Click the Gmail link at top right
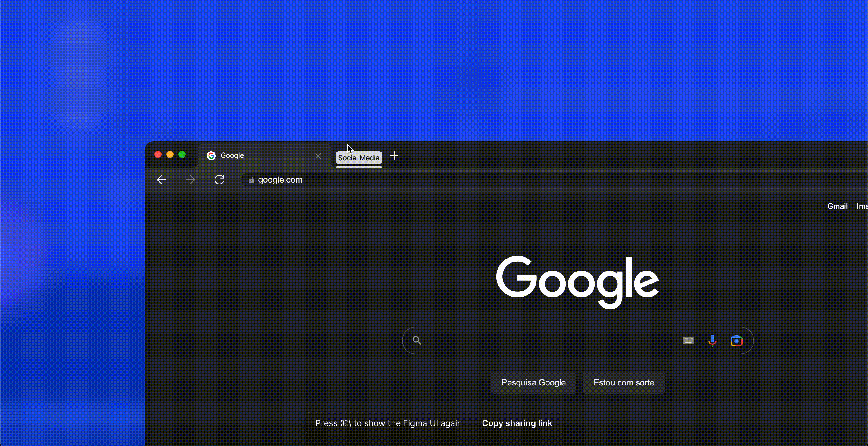Viewport: 868px width, 446px height. [836, 205]
